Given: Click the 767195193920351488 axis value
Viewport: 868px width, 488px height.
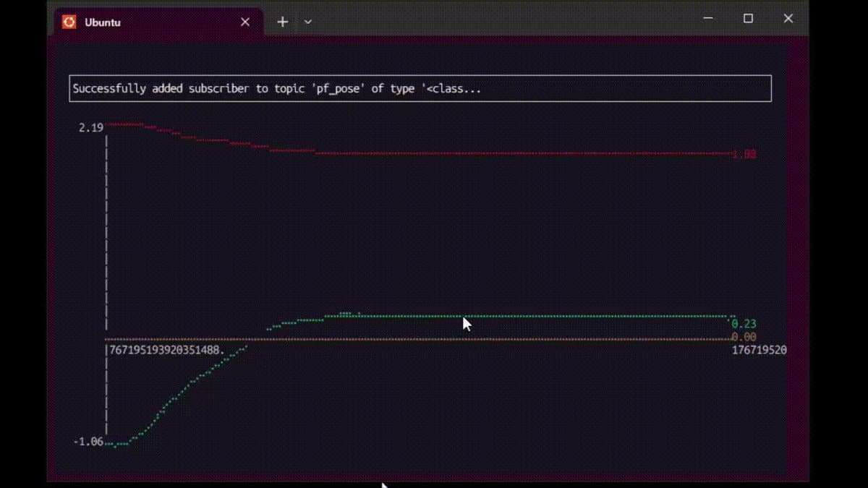Looking at the screenshot, I should click(x=166, y=350).
